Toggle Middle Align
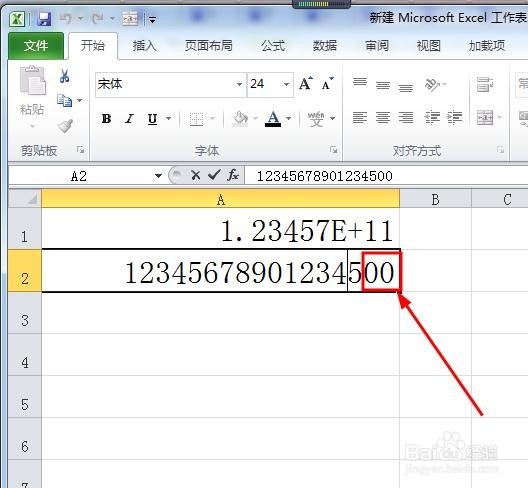This screenshot has height=488, width=528. pyautogui.click(x=383, y=85)
